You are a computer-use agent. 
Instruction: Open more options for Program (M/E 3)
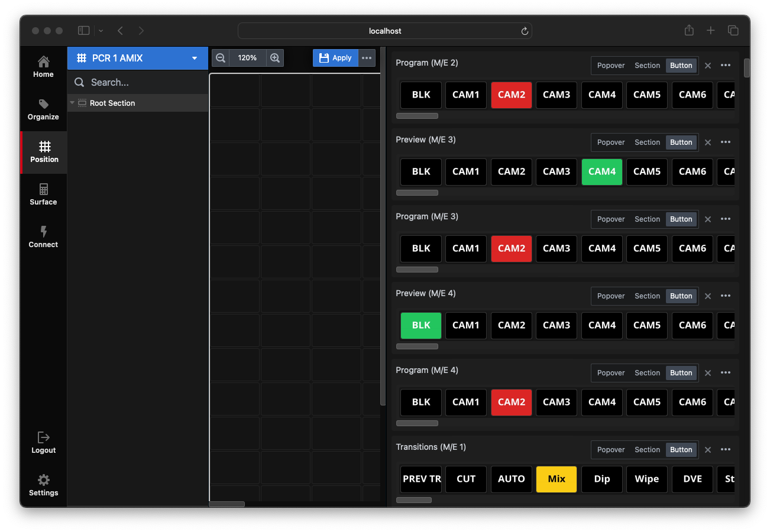click(x=726, y=219)
